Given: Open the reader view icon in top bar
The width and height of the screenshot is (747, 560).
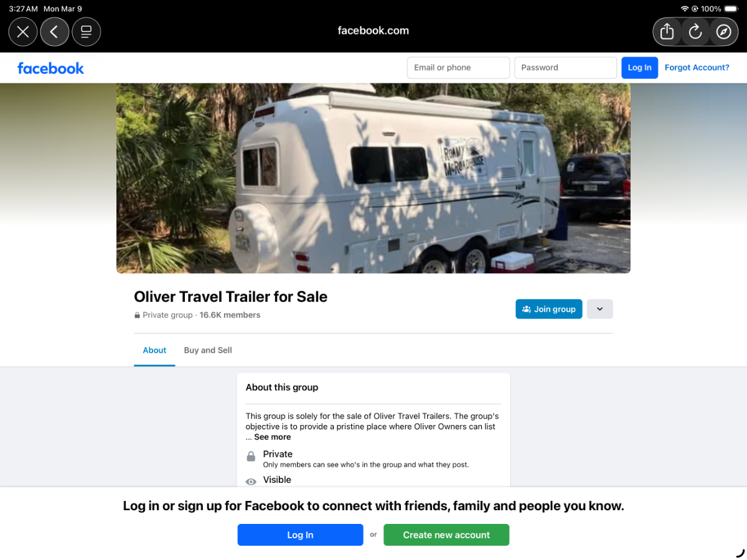Looking at the screenshot, I should [87, 32].
